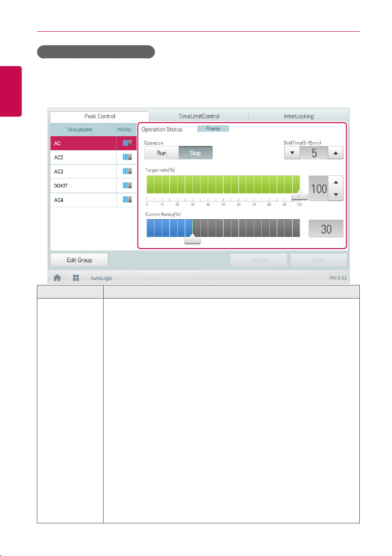The height and width of the screenshot is (556, 392).
Task: Select the AC group row
Action: (93, 143)
